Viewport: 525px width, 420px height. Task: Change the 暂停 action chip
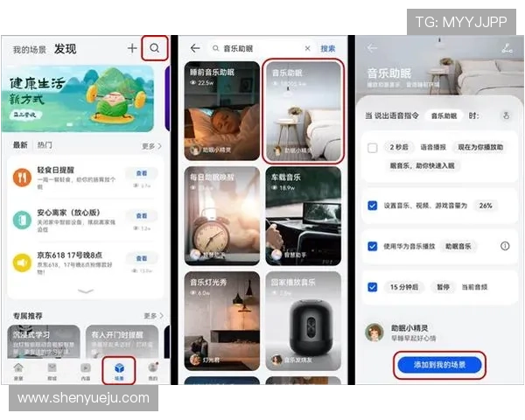(443, 287)
